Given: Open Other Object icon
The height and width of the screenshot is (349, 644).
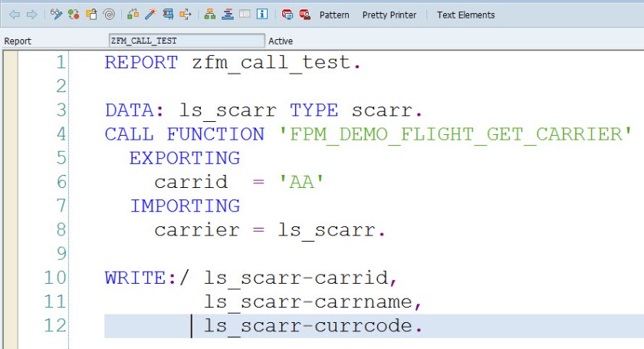Looking at the screenshot, I should coord(91,15).
